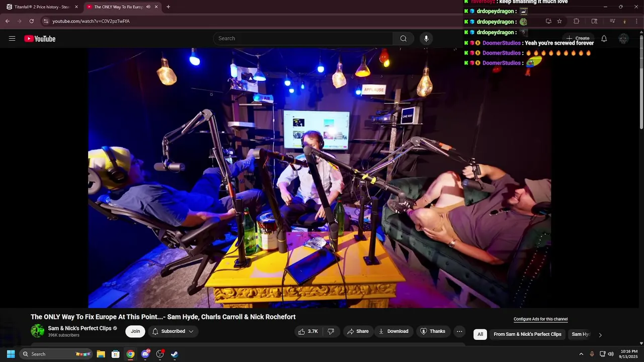Open browser extensions puzzle icon
Viewport: 644px width, 362px height.
coord(577,21)
